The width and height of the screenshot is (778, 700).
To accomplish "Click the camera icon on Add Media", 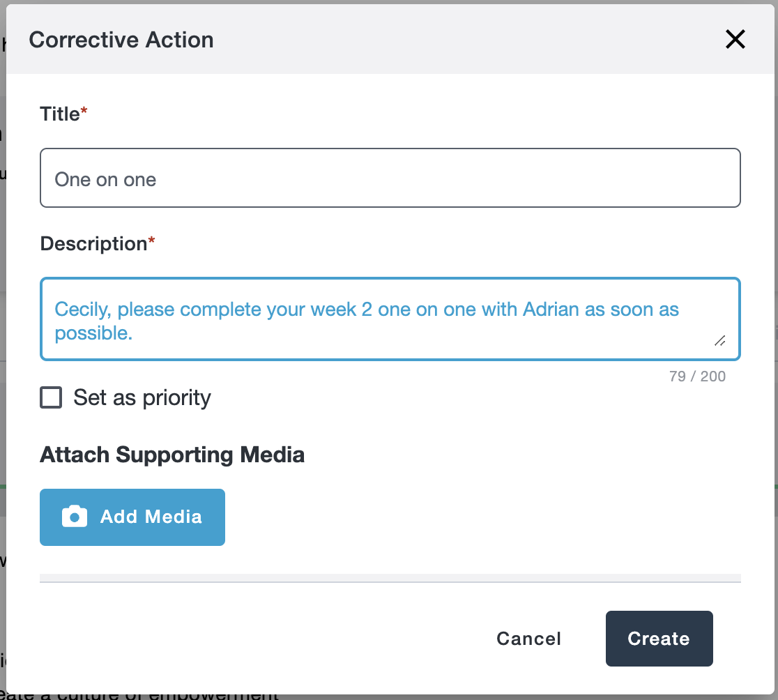I will click(x=75, y=517).
